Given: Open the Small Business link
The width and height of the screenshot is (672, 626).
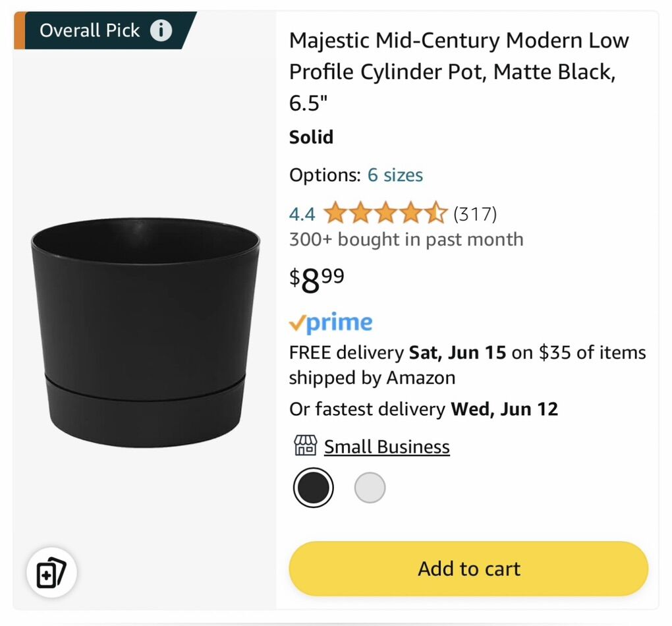Looking at the screenshot, I should click(387, 447).
